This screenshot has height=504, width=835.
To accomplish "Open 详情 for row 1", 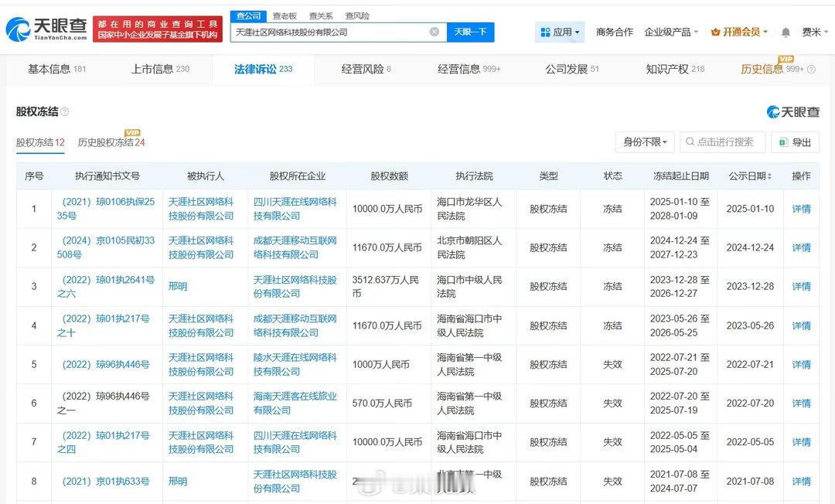I will coord(802,209).
